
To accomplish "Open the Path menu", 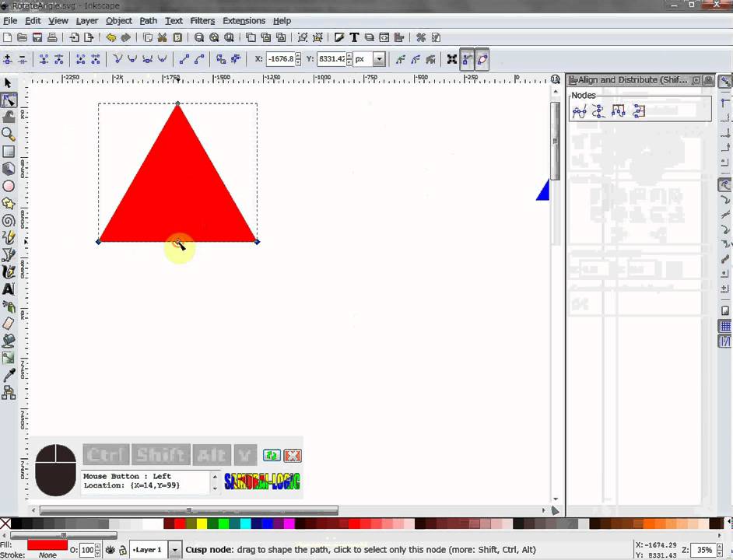I will (148, 20).
